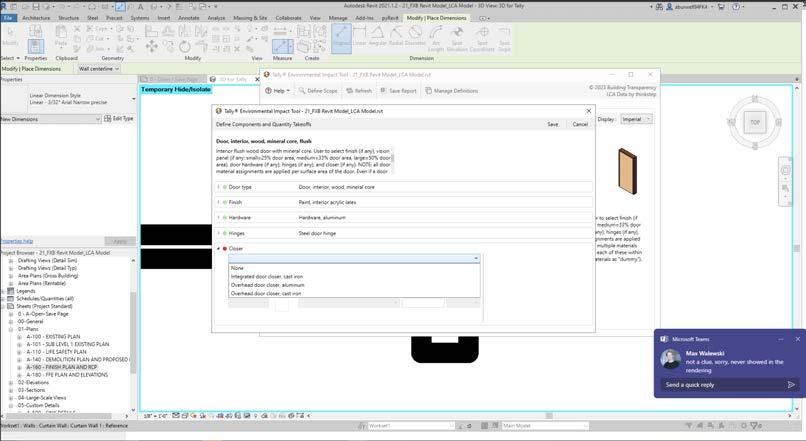
Task: Expand the 03-Sections sheet group
Action: [11, 390]
